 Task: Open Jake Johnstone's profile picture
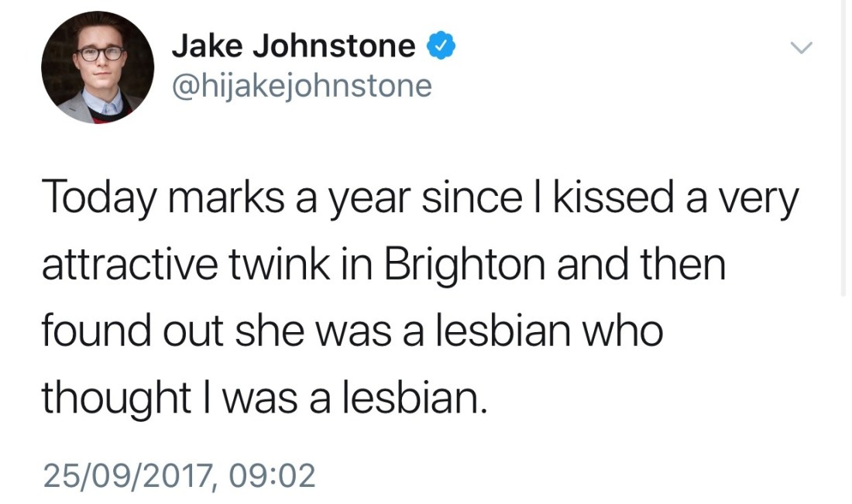[97, 68]
